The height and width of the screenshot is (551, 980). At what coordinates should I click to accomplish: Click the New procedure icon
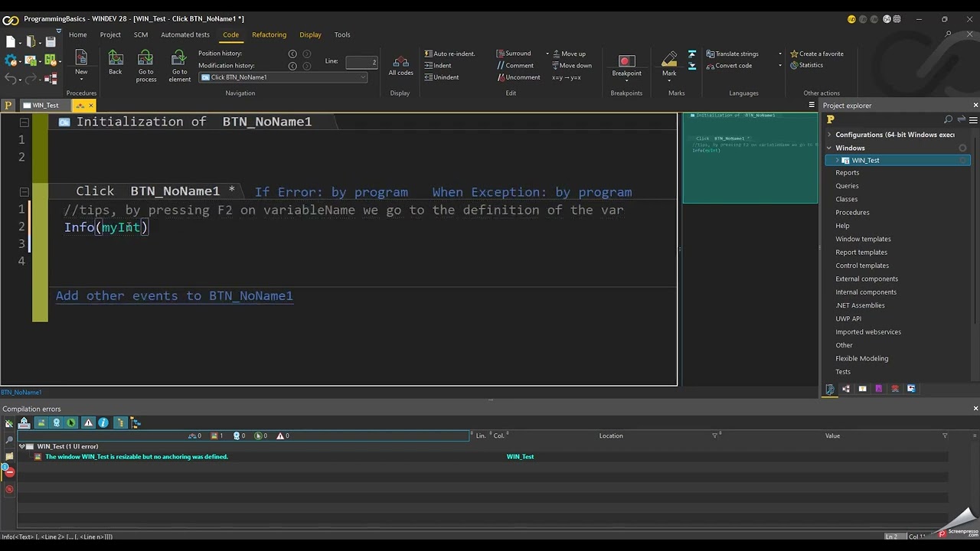pyautogui.click(x=81, y=58)
